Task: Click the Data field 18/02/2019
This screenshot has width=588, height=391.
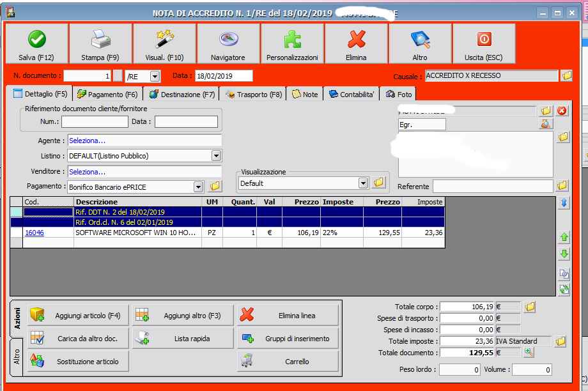Action: click(x=224, y=76)
